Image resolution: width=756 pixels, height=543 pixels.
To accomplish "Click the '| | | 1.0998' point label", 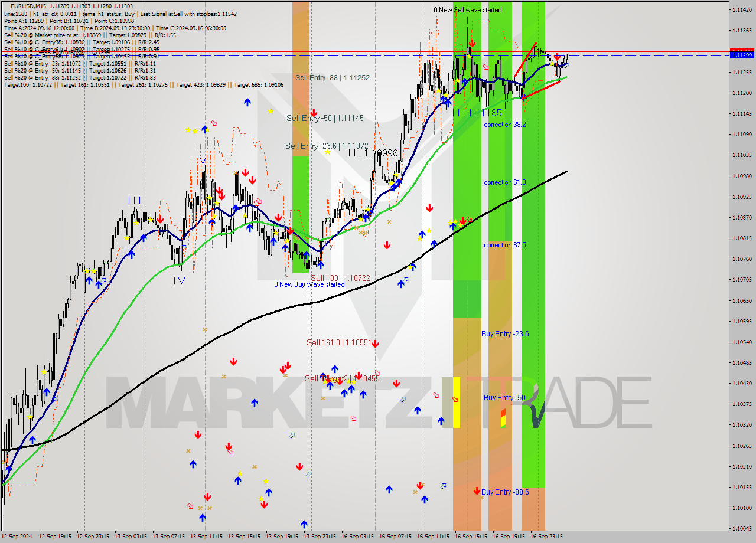I will pyautogui.click(x=373, y=153).
